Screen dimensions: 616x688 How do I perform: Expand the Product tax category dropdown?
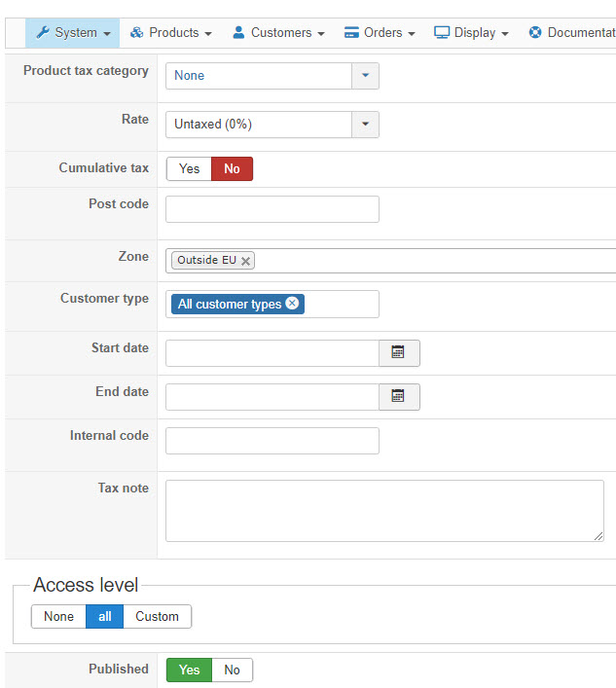(365, 76)
